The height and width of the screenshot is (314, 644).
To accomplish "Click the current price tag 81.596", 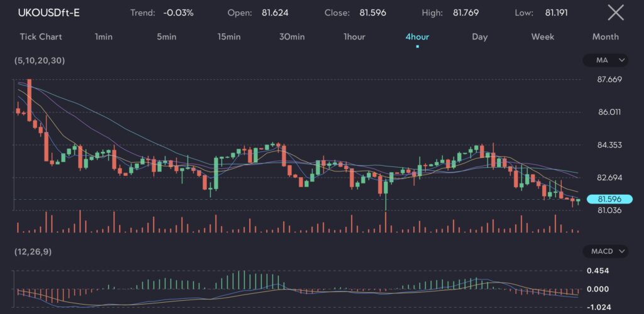I will (609, 199).
